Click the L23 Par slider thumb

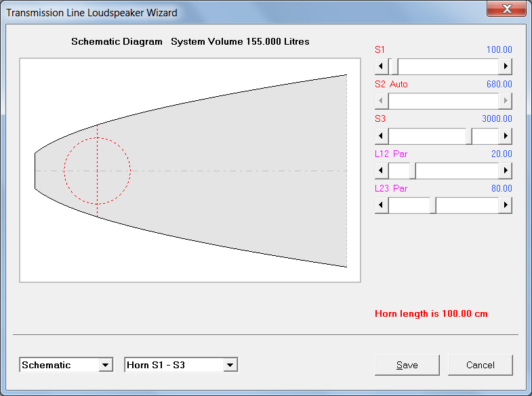click(x=433, y=205)
